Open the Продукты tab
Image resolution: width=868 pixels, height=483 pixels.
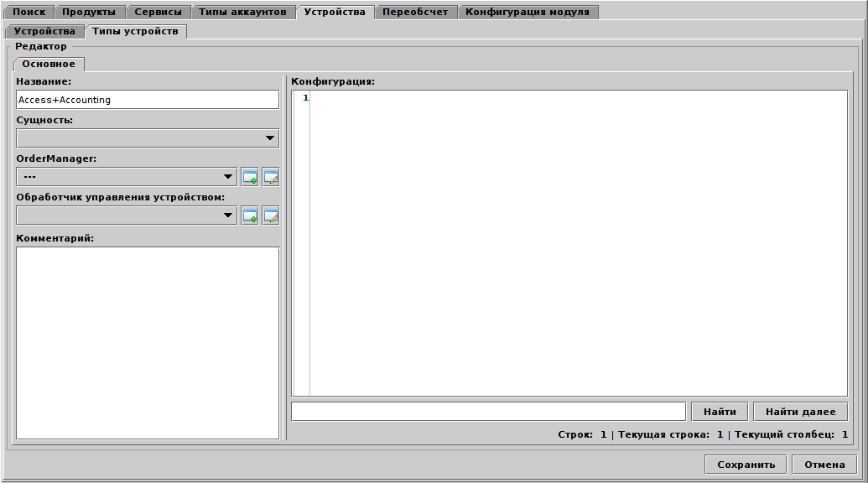tap(89, 12)
